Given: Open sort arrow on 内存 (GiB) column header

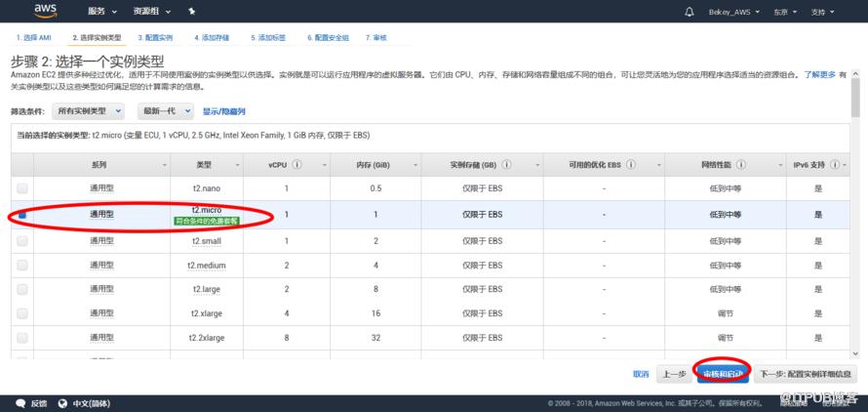Looking at the screenshot, I should [x=415, y=165].
